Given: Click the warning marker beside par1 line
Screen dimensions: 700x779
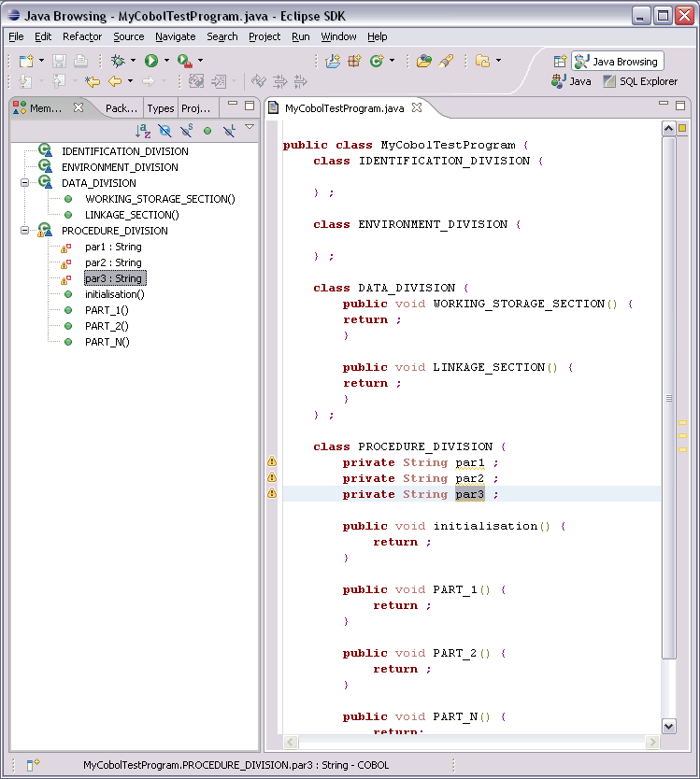Looking at the screenshot, I should tap(272, 461).
